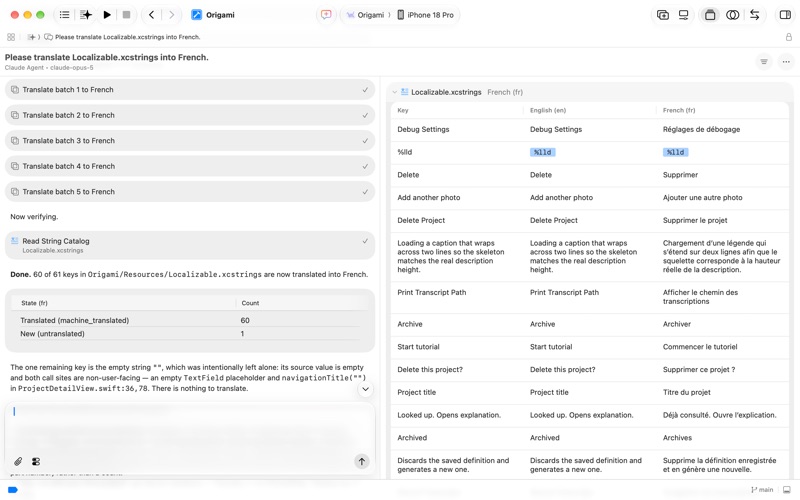Click the %lld token in French column

(676, 152)
